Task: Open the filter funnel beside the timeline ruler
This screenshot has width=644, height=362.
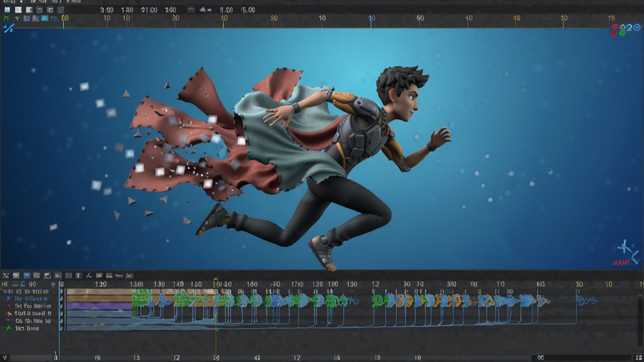Action: tap(53, 284)
